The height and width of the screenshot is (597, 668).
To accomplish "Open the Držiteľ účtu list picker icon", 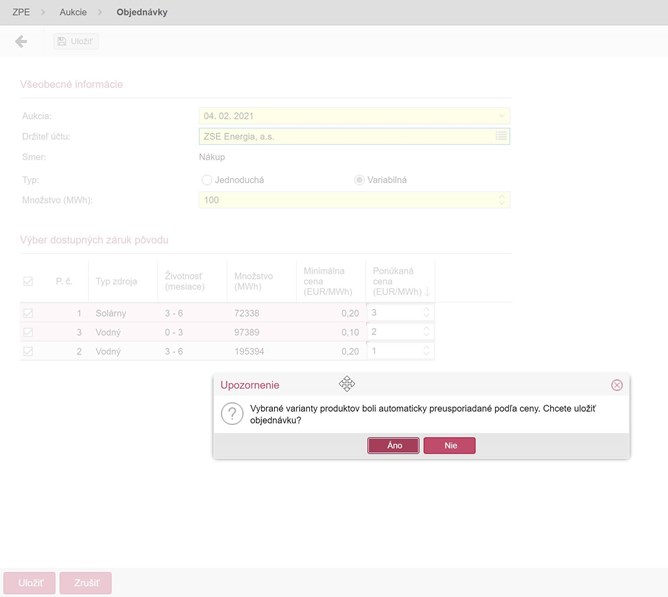I will tap(502, 136).
